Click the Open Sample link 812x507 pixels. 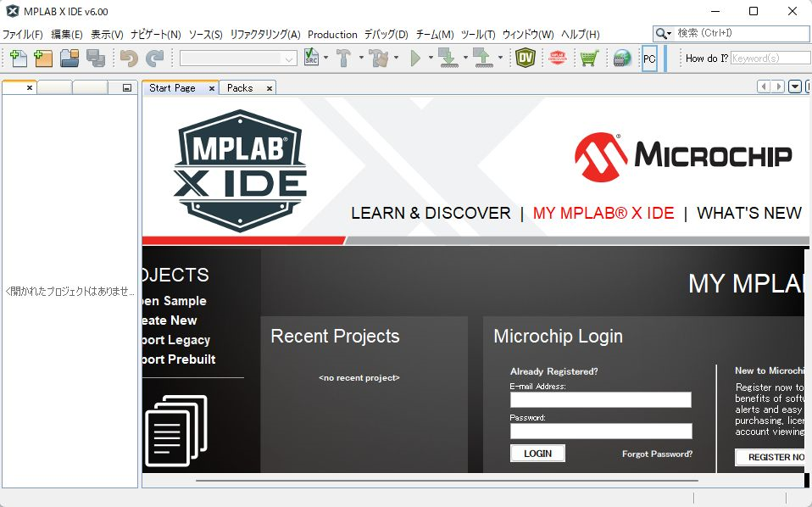(174, 301)
